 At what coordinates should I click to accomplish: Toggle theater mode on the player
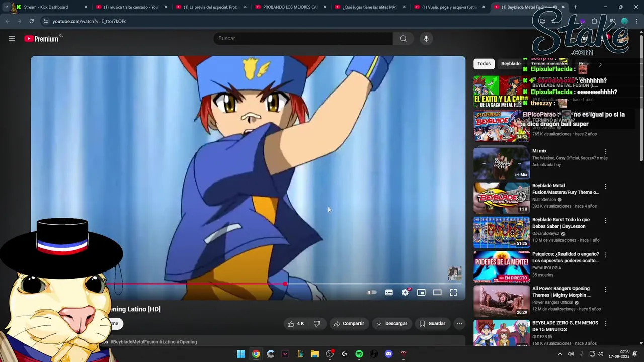437,292
